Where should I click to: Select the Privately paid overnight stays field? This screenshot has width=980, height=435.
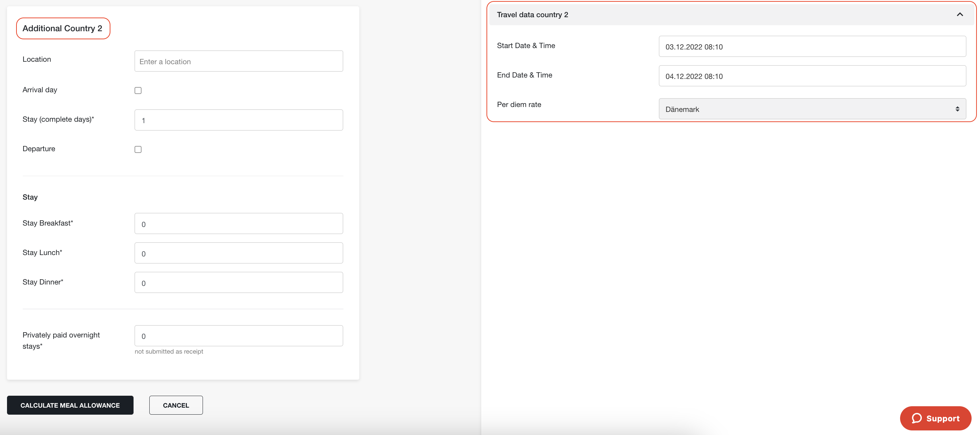239,336
